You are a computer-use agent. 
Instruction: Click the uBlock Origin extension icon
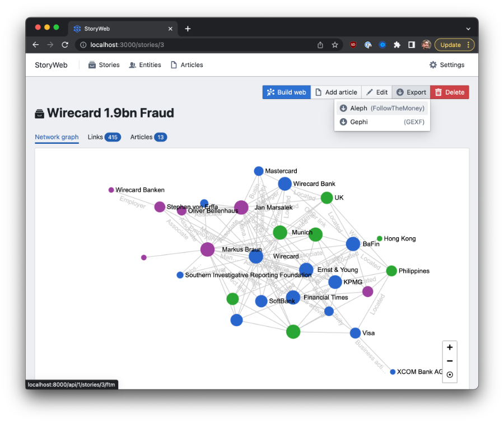pos(353,44)
